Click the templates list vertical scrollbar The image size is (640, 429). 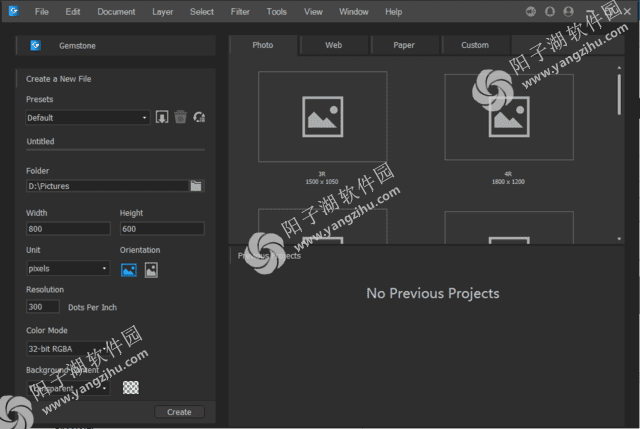(x=619, y=95)
